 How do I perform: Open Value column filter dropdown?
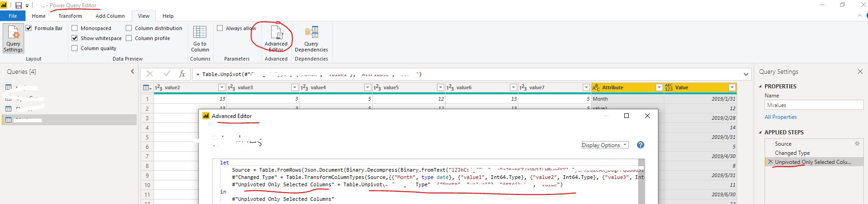point(732,87)
